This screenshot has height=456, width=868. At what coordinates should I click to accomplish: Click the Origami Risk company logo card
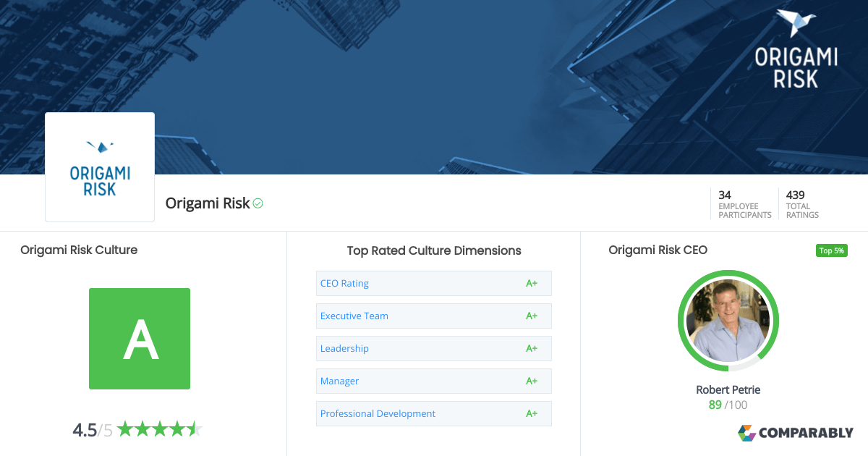pos(99,166)
